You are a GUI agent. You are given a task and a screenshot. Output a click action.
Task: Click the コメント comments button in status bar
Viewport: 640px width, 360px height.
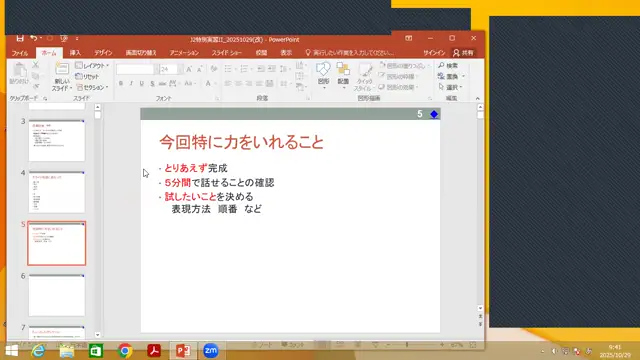tap(293, 345)
